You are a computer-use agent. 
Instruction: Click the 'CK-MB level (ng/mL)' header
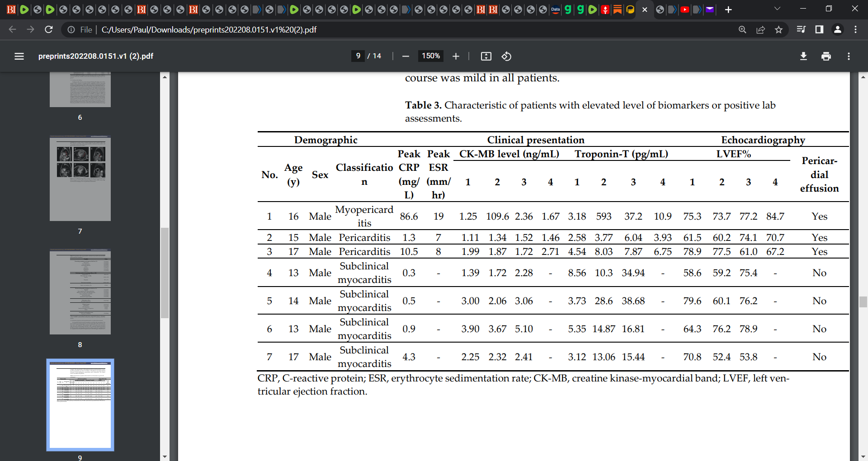[509, 154]
